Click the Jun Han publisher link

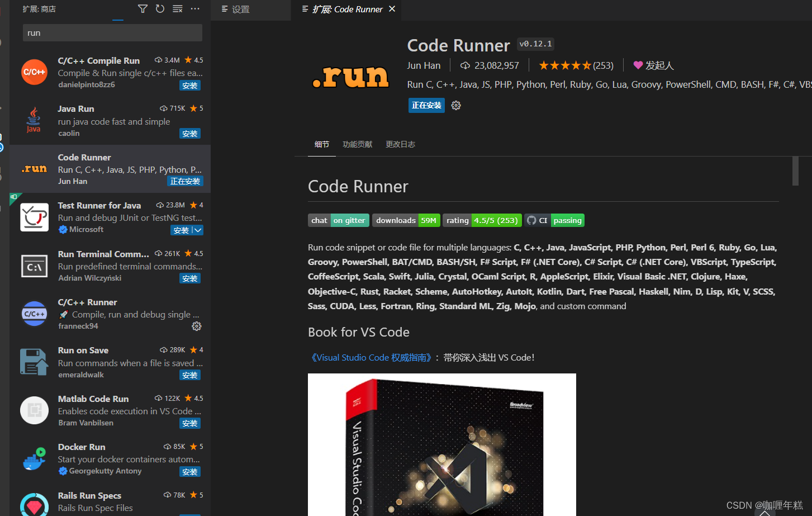[x=424, y=65]
